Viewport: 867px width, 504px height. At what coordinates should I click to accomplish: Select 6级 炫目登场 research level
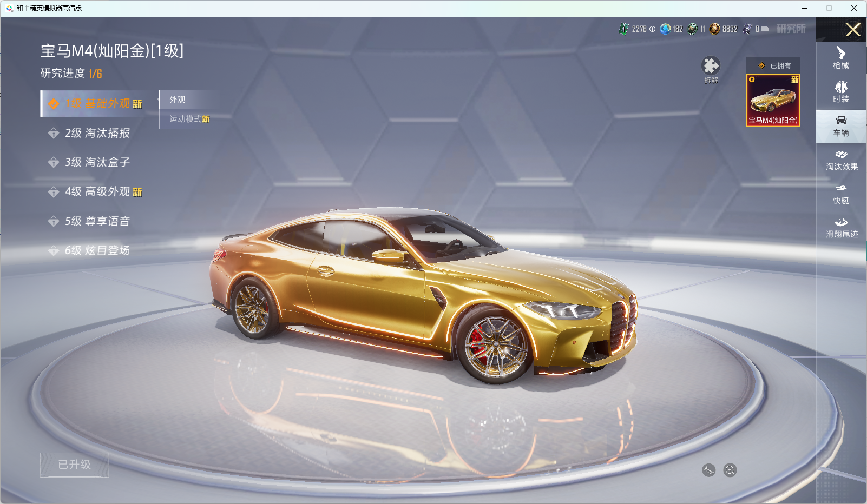pyautogui.click(x=90, y=250)
